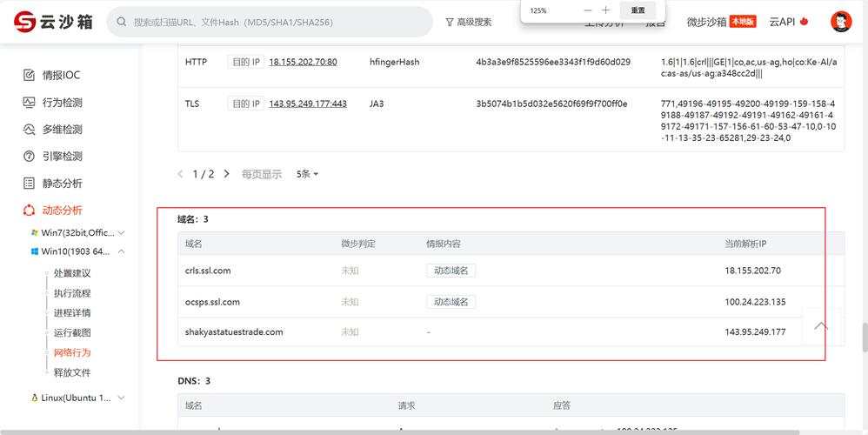Click domain crls.ssl.com

tap(208, 271)
